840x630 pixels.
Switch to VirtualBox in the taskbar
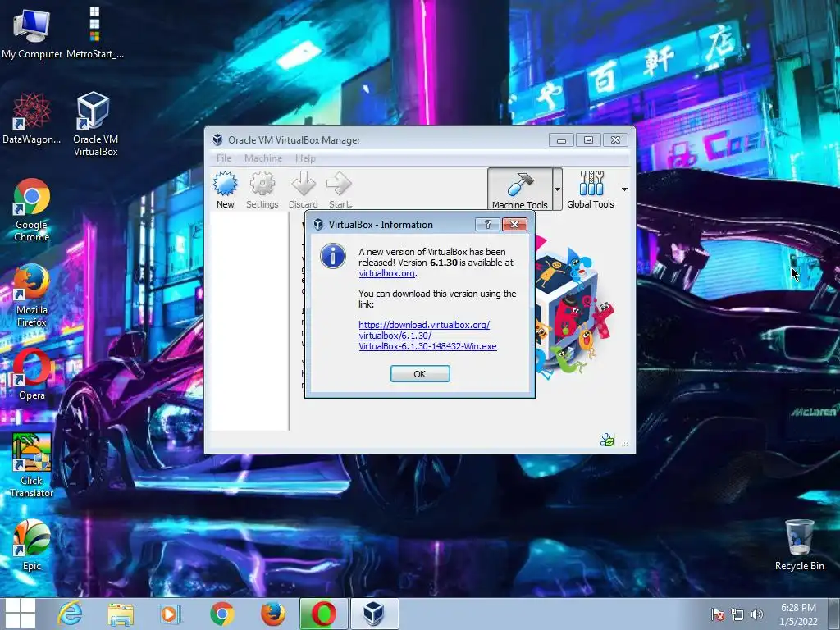[374, 614]
